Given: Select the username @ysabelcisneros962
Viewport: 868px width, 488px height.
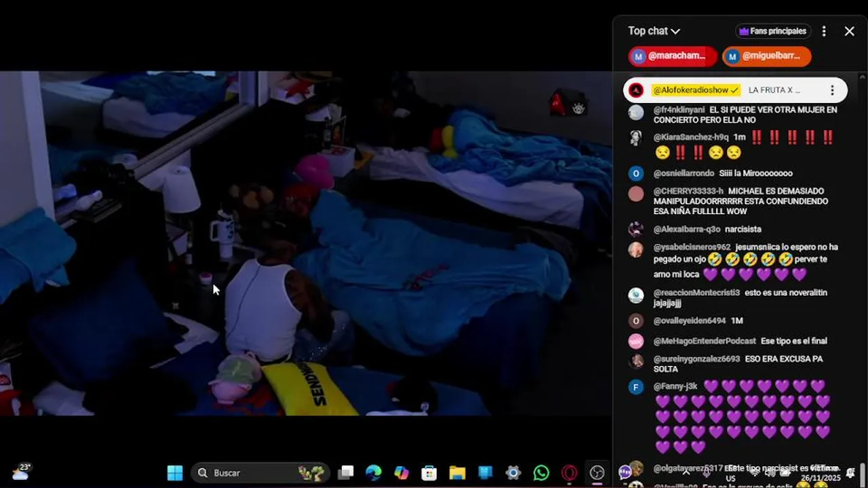Looking at the screenshot, I should pyautogui.click(x=692, y=247).
